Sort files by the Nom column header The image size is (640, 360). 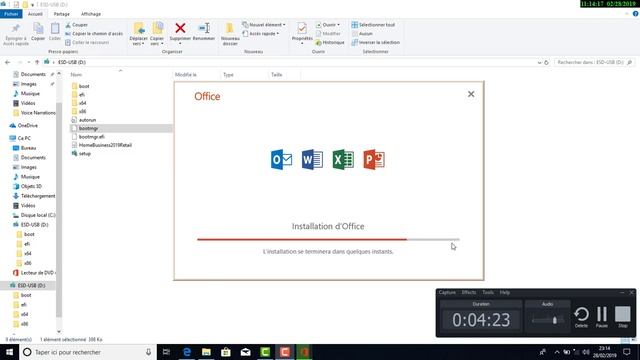(x=76, y=75)
